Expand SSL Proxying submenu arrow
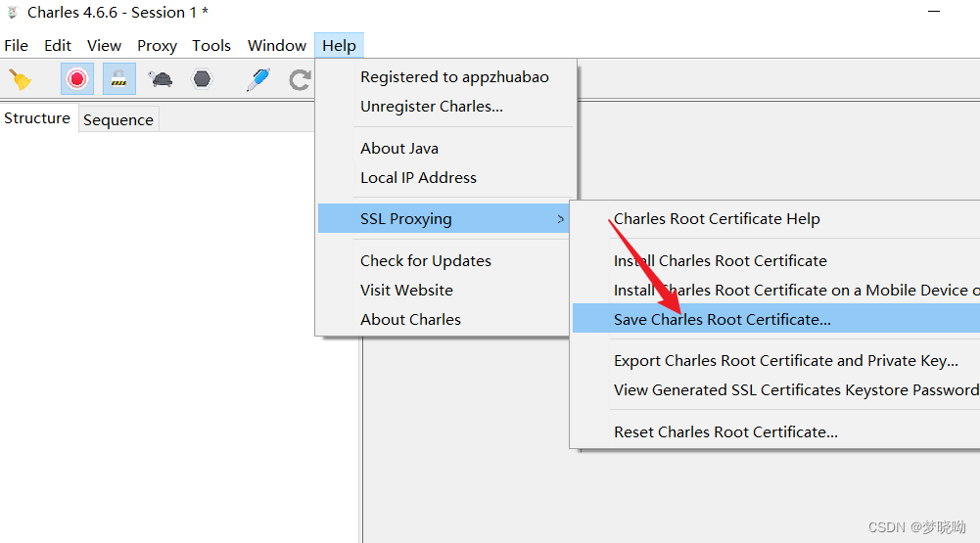This screenshot has width=980, height=543. tap(561, 219)
